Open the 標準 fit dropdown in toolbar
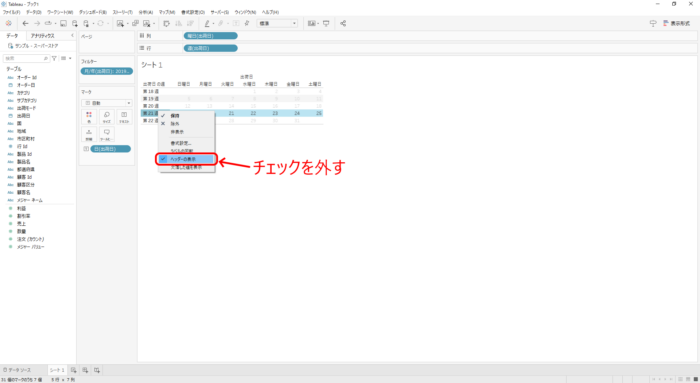Viewport: 700px width, 383px height. (x=277, y=23)
